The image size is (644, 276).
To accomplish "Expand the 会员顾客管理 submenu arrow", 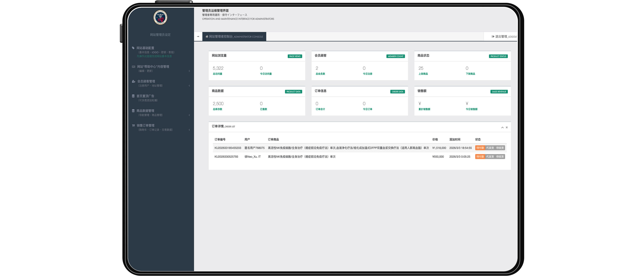I will [x=189, y=86].
